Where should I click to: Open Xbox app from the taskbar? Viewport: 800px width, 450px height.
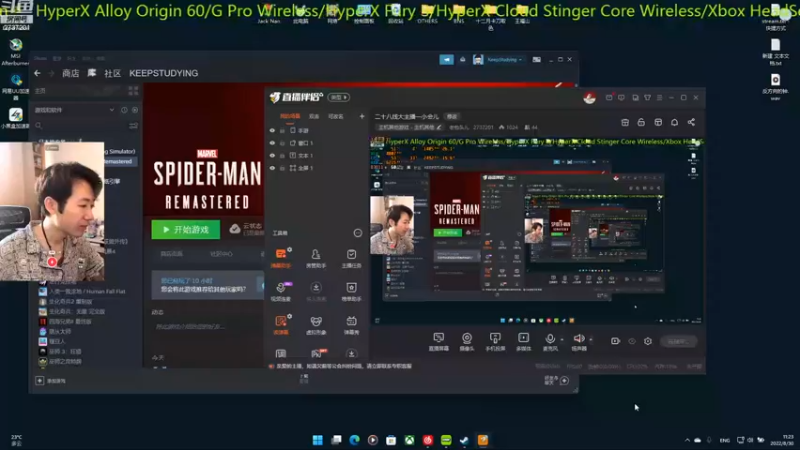coord(410,440)
